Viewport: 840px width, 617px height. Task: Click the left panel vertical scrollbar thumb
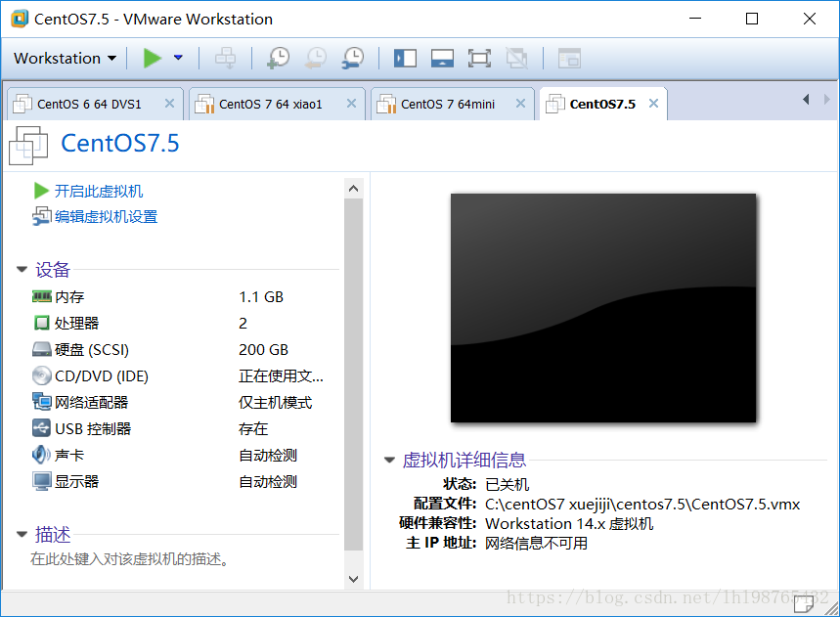point(353,375)
